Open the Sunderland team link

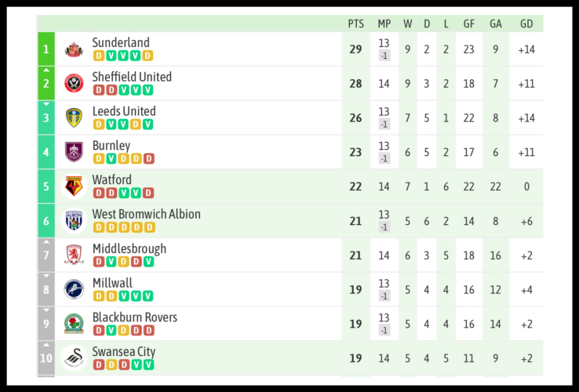[121, 43]
